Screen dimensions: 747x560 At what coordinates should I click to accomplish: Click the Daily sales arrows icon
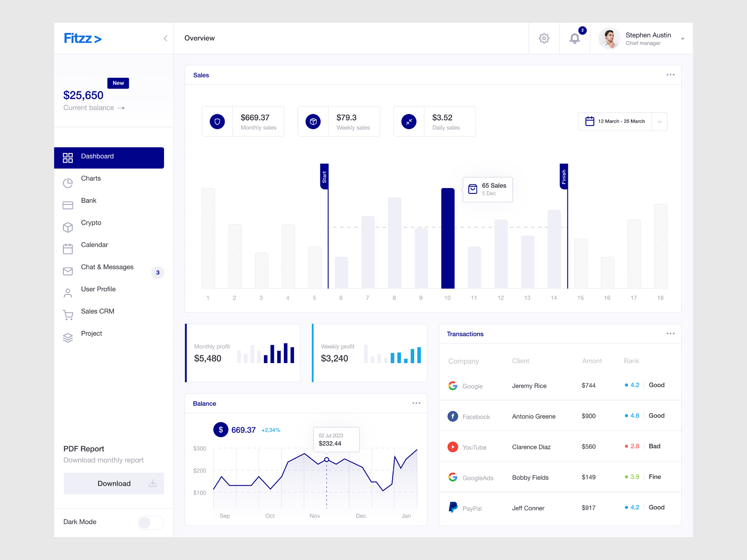click(409, 122)
